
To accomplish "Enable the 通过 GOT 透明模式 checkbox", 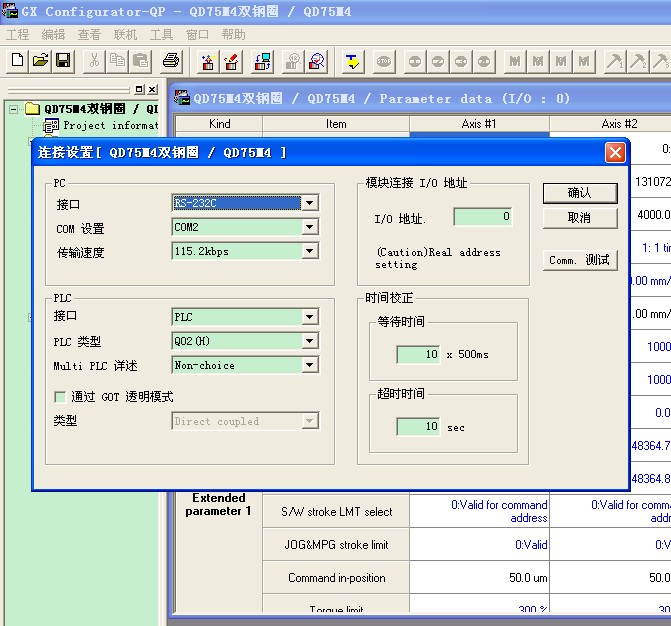I will (x=60, y=397).
